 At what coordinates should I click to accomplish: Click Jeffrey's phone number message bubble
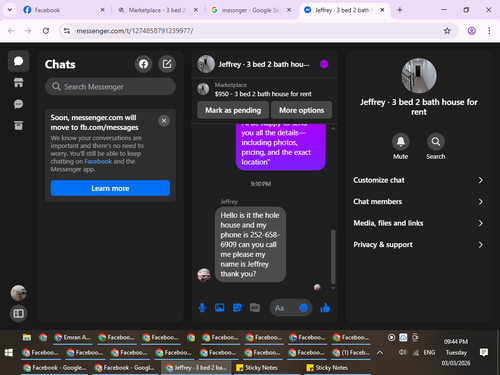[x=250, y=245]
